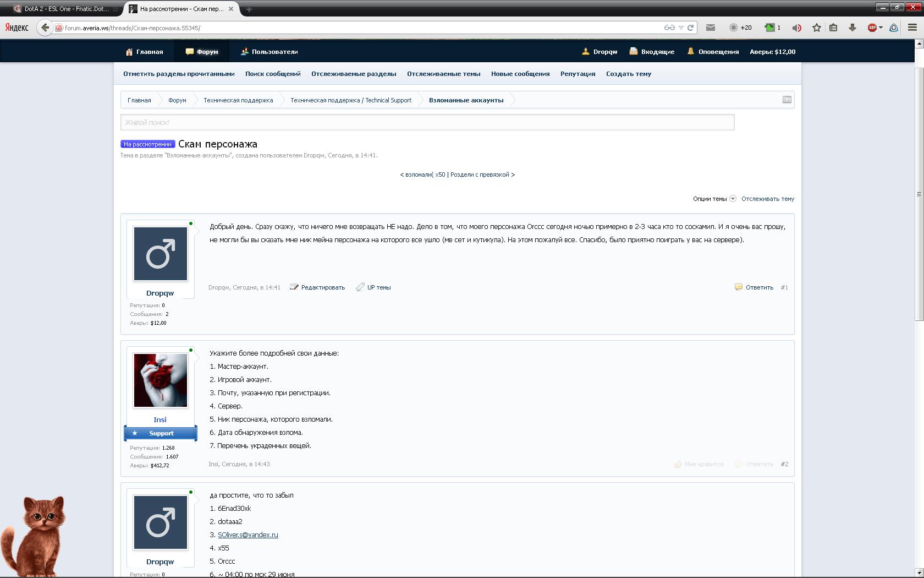Image resolution: width=924 pixels, height=578 pixels.
Task: Click the Главная home navigation item
Action: pos(144,52)
